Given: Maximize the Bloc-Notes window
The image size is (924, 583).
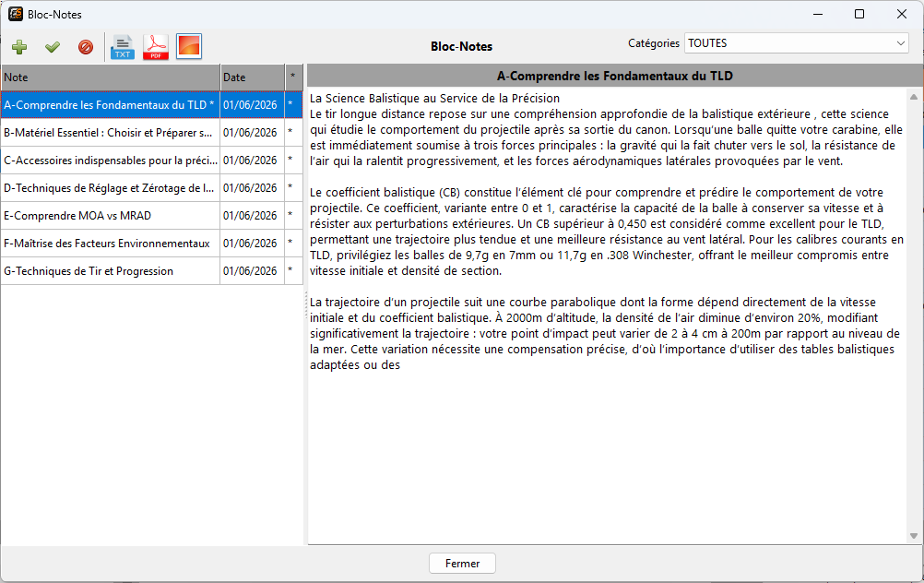Looking at the screenshot, I should pos(859,14).
